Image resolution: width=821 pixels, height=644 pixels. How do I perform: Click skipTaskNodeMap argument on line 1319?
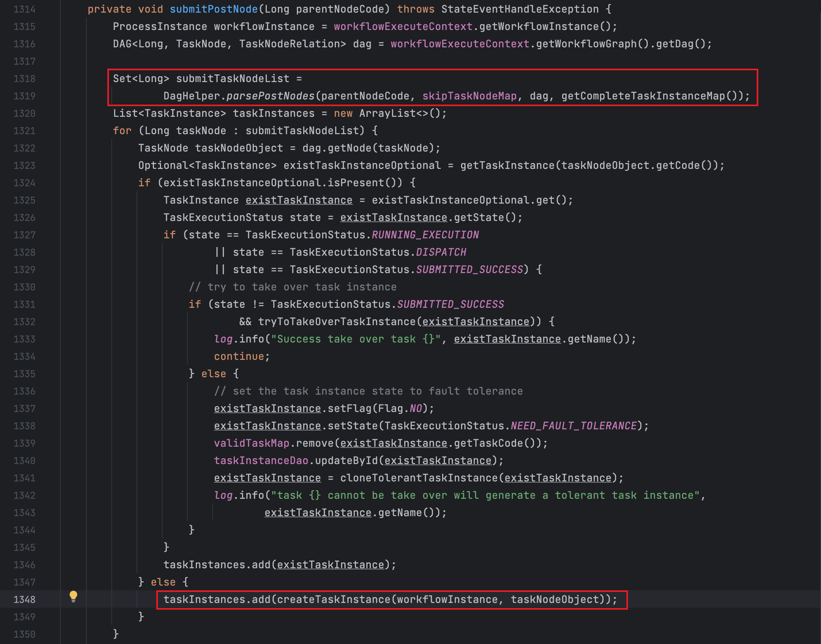[469, 96]
